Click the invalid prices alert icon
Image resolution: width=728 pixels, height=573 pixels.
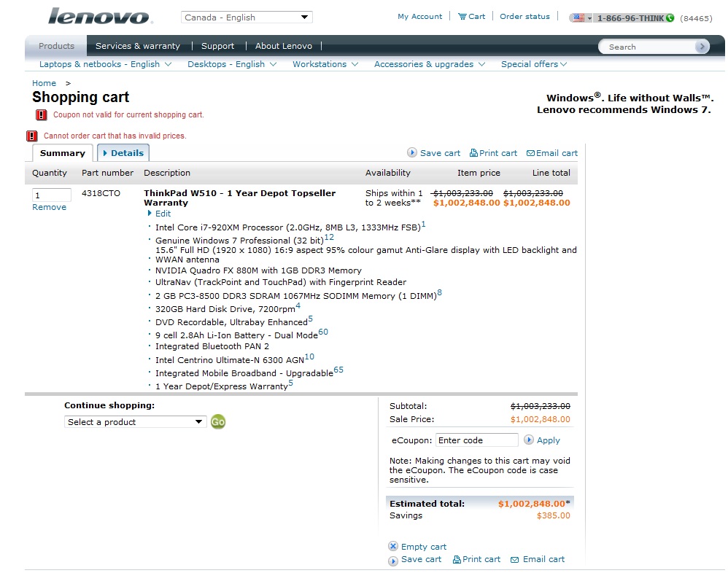pyautogui.click(x=31, y=136)
